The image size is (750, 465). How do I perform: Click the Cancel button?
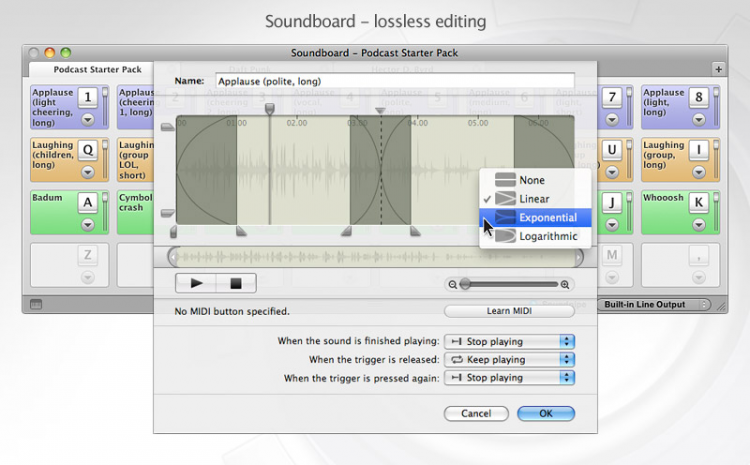[x=476, y=413]
